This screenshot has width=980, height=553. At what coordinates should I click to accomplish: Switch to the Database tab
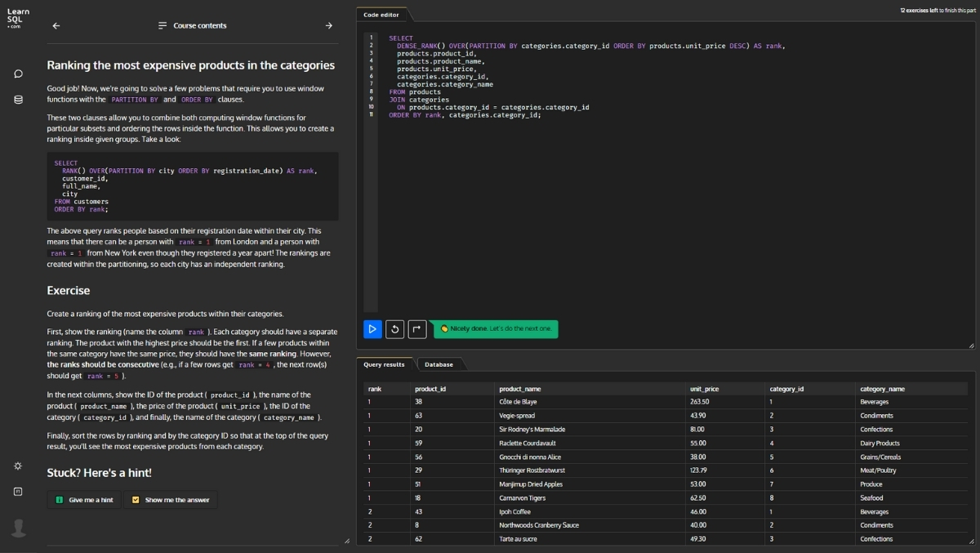coord(439,364)
